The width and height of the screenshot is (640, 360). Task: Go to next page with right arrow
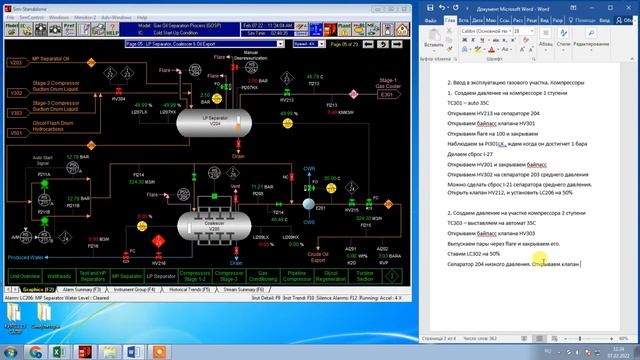[x=397, y=44]
